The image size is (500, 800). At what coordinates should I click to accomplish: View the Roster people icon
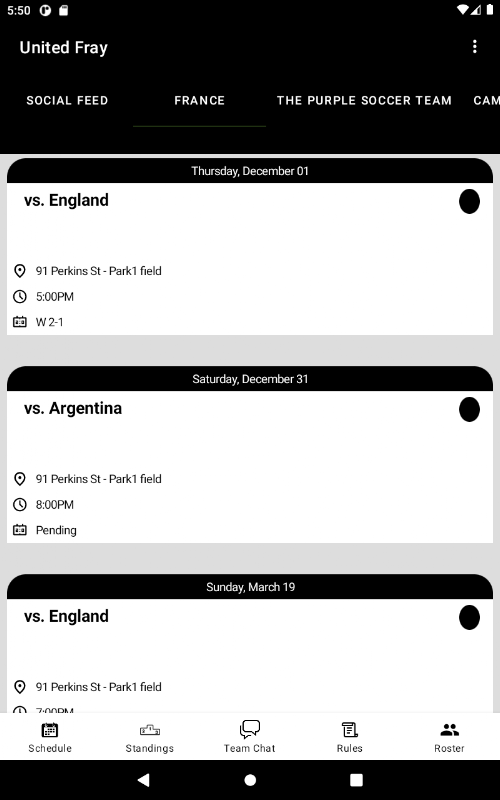pyautogui.click(x=449, y=730)
